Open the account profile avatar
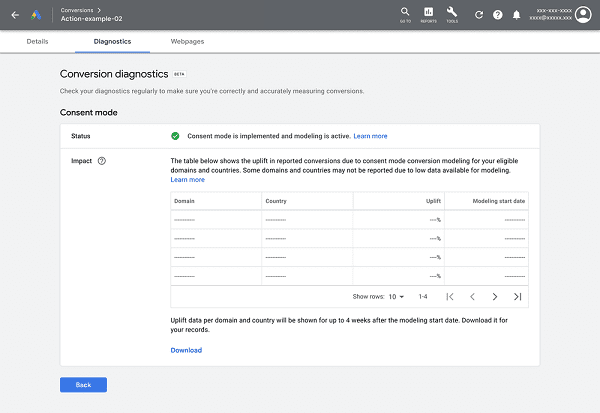The height and width of the screenshot is (413, 600). [x=583, y=15]
